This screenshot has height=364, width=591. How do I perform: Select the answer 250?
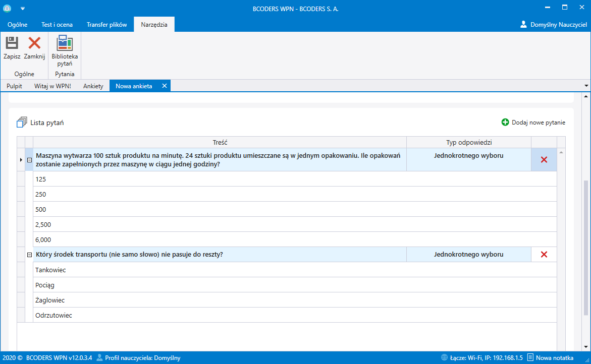coord(295,194)
